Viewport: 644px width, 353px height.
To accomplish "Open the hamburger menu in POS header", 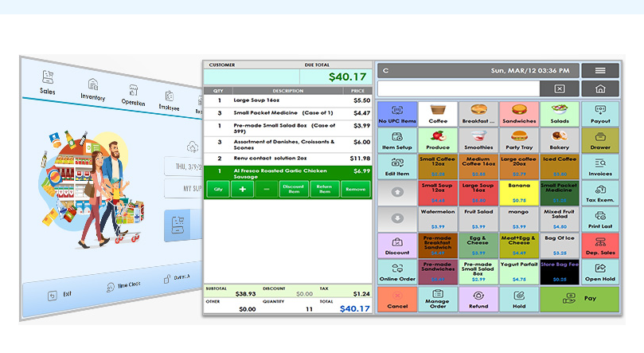I will coord(599,70).
